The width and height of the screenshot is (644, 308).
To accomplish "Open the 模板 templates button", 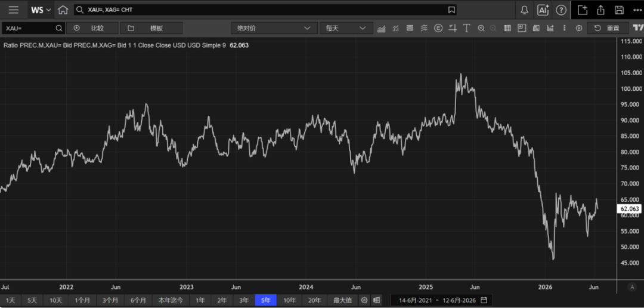I will point(151,28).
